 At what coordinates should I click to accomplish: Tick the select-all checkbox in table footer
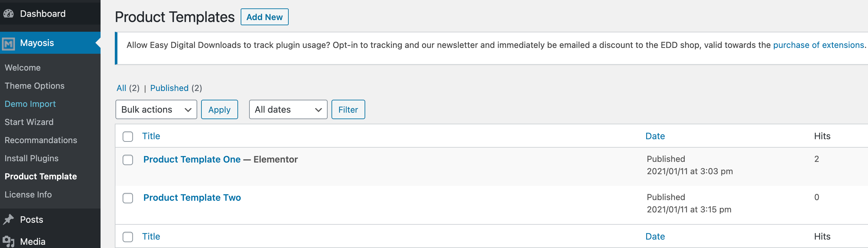(128, 237)
